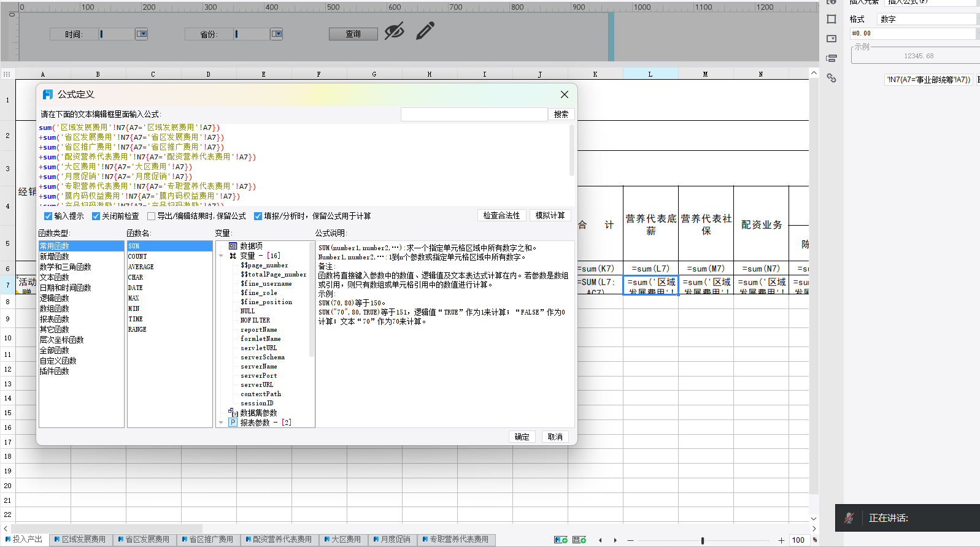Open the 投入产出 sheet tab
The height and width of the screenshot is (547, 980).
point(23,540)
